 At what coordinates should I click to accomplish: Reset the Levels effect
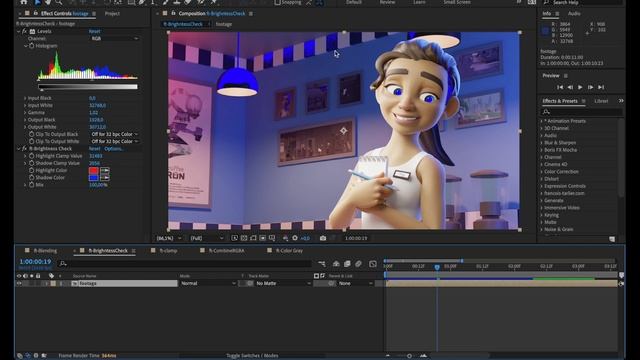tap(94, 31)
